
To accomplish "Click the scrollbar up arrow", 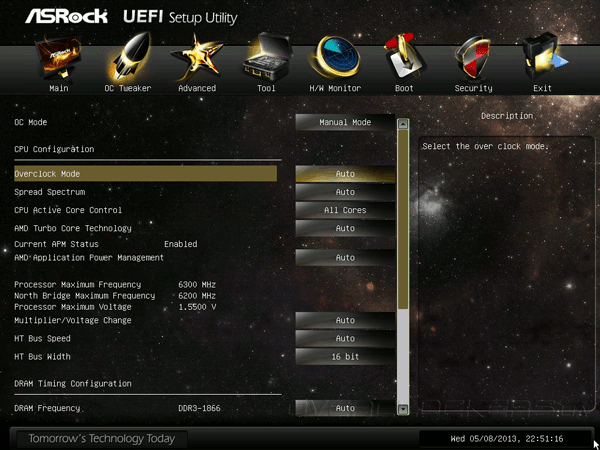I will (x=403, y=124).
